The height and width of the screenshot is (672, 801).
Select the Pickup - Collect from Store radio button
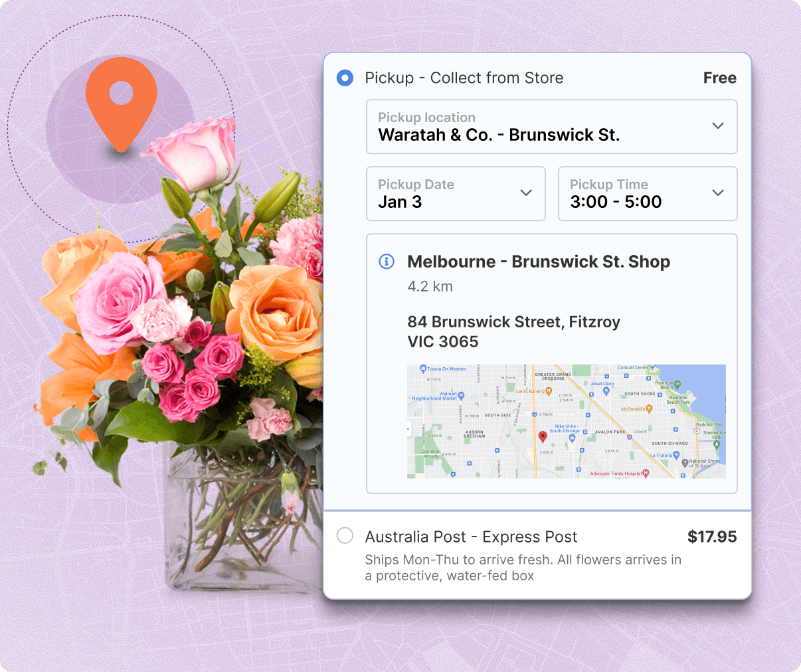point(345,78)
